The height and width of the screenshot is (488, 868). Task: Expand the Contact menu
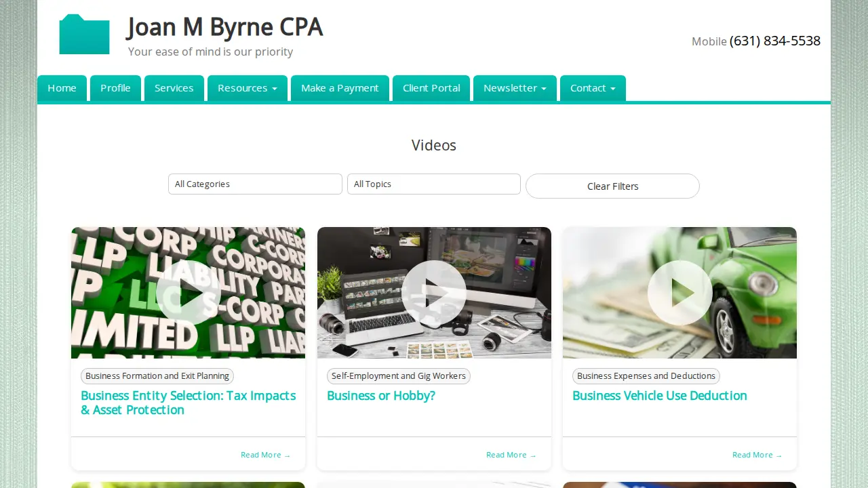[593, 88]
